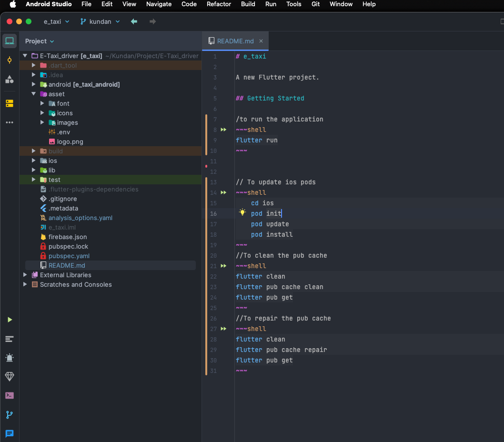Select README.md in the project tree
Screen dimensions: 504x442
coord(110,265)
